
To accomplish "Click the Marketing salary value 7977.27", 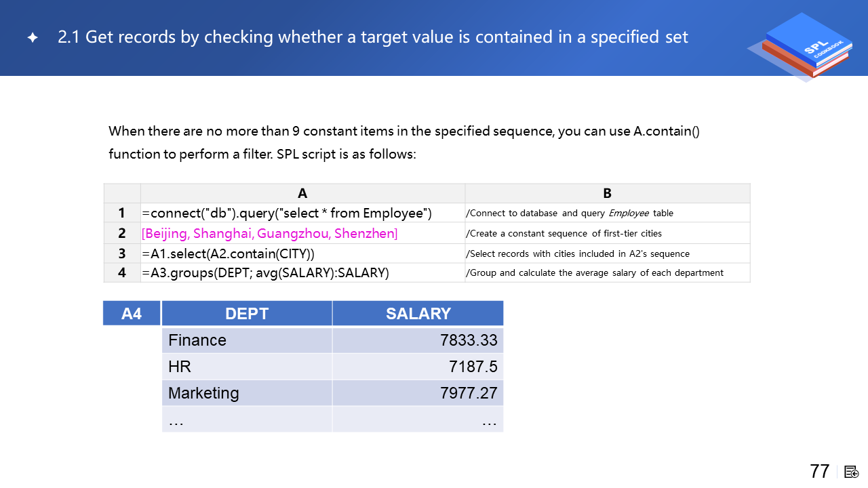I will tap(469, 393).
